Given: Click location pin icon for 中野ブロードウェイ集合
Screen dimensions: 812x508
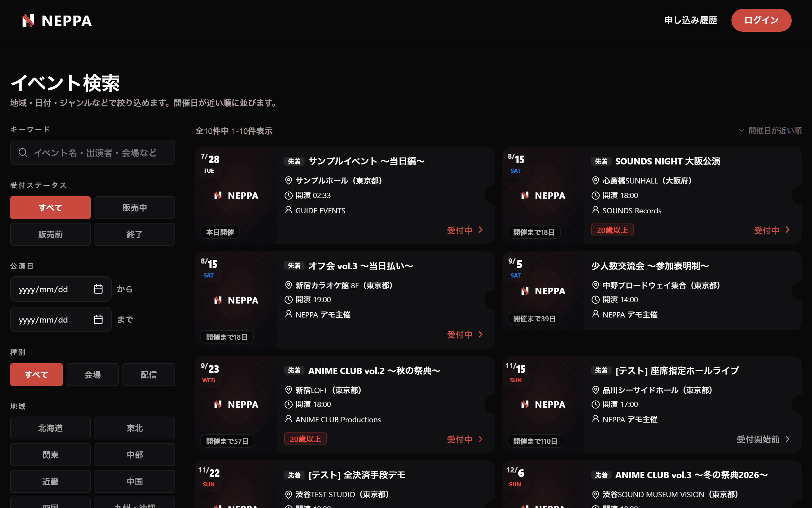Looking at the screenshot, I should [x=595, y=285].
